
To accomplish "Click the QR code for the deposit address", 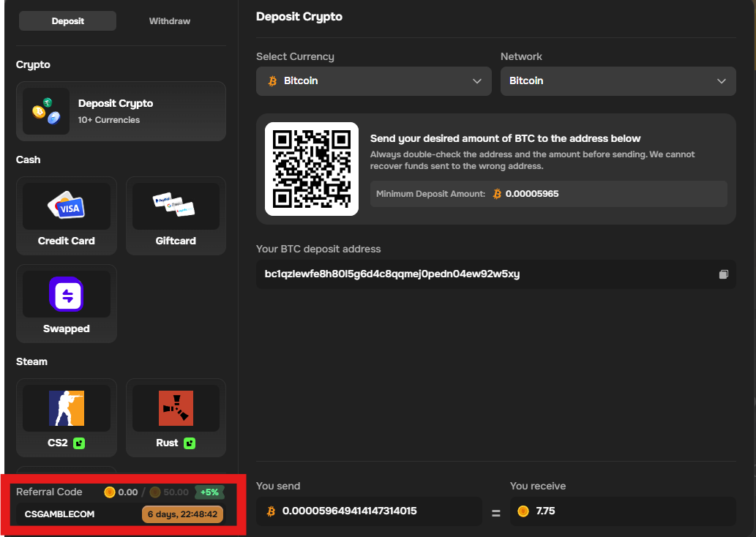I will 311,168.
